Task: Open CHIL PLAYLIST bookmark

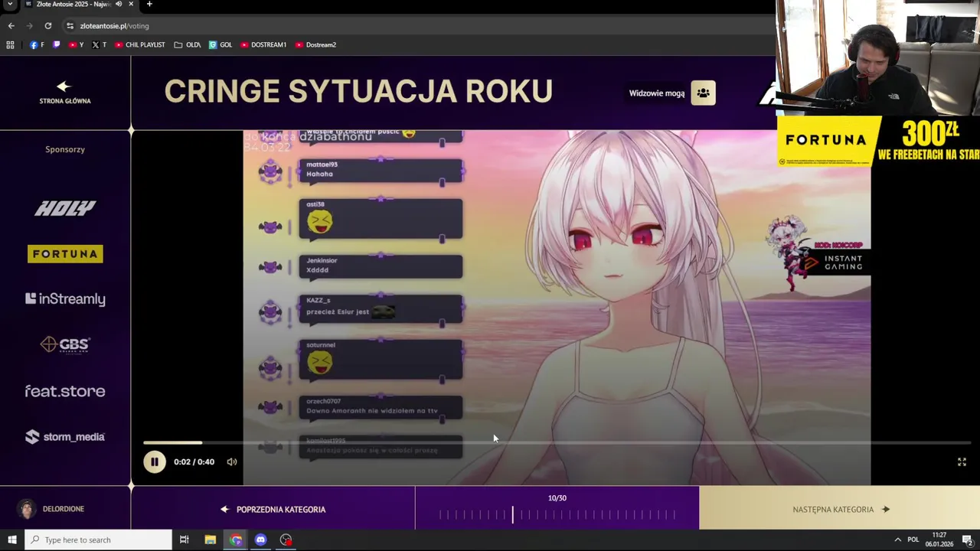Action: click(139, 45)
